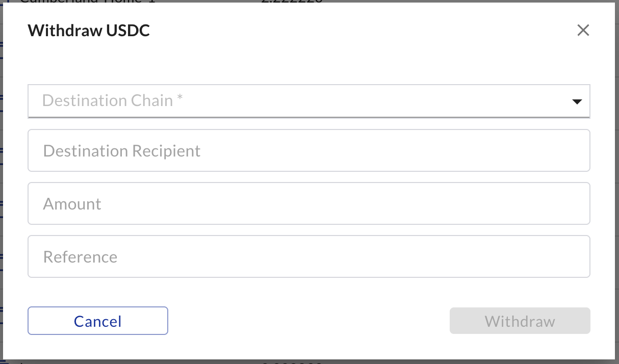Click the Amount placeholder text

pos(72,204)
